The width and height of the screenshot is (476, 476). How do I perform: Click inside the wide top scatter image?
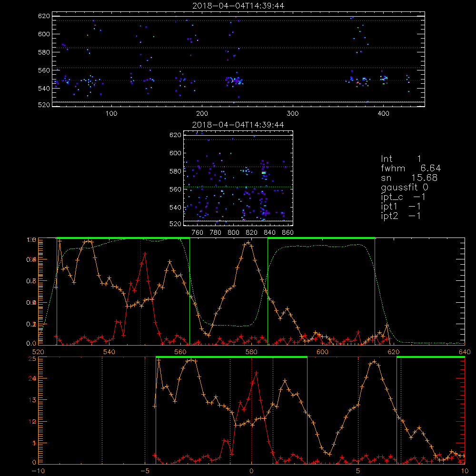point(238,59)
